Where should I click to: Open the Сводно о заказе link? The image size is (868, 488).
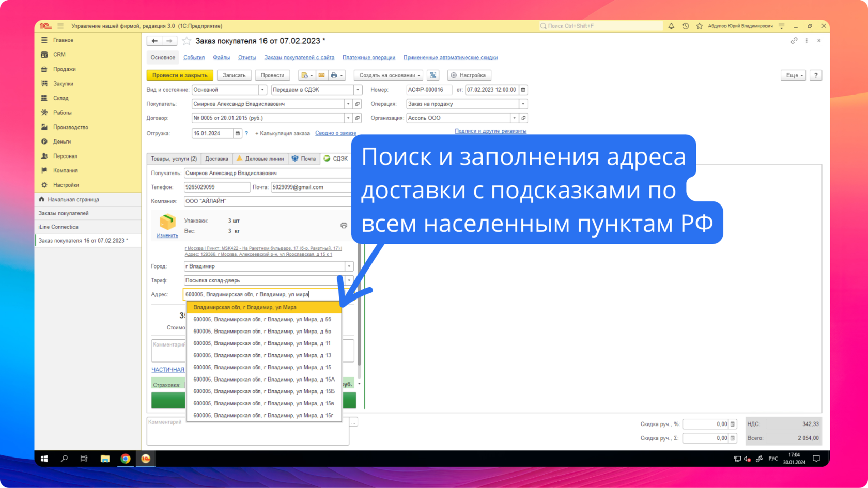[x=336, y=133]
